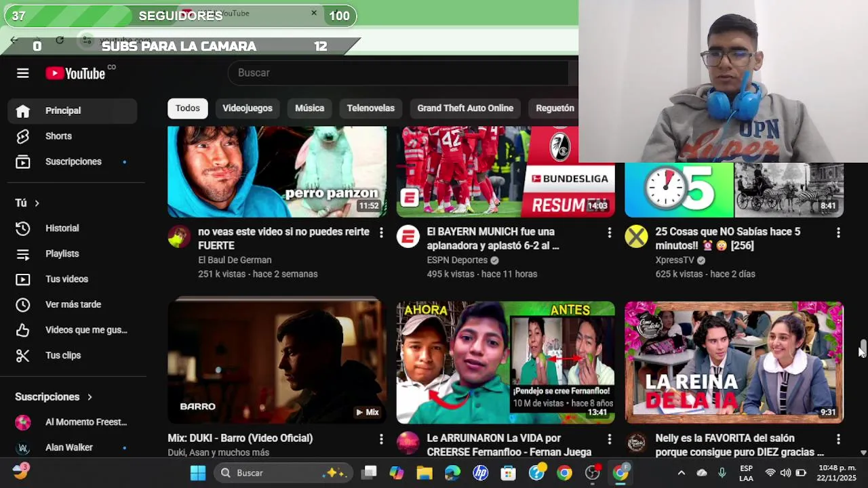Image resolution: width=868 pixels, height=488 pixels.
Task: Switch ESP LAA input language
Action: coord(746,472)
